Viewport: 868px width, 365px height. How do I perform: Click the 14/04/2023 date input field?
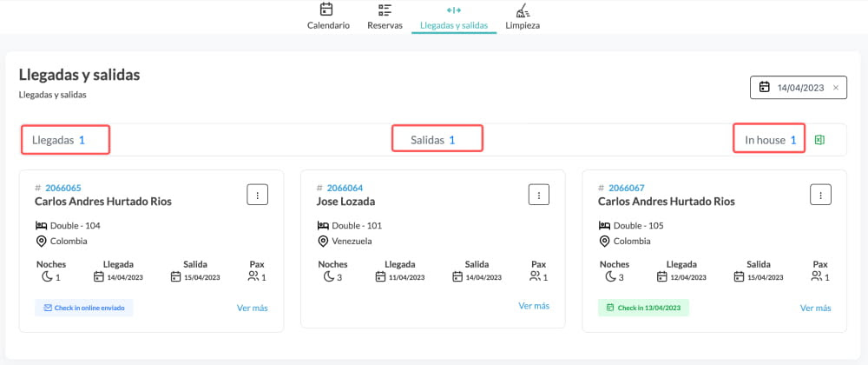point(799,88)
